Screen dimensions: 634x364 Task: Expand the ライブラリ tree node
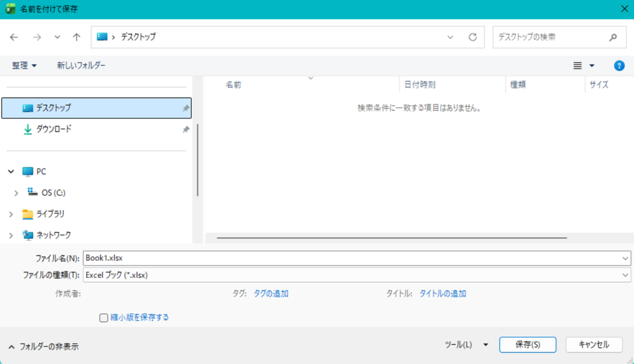coord(11,214)
